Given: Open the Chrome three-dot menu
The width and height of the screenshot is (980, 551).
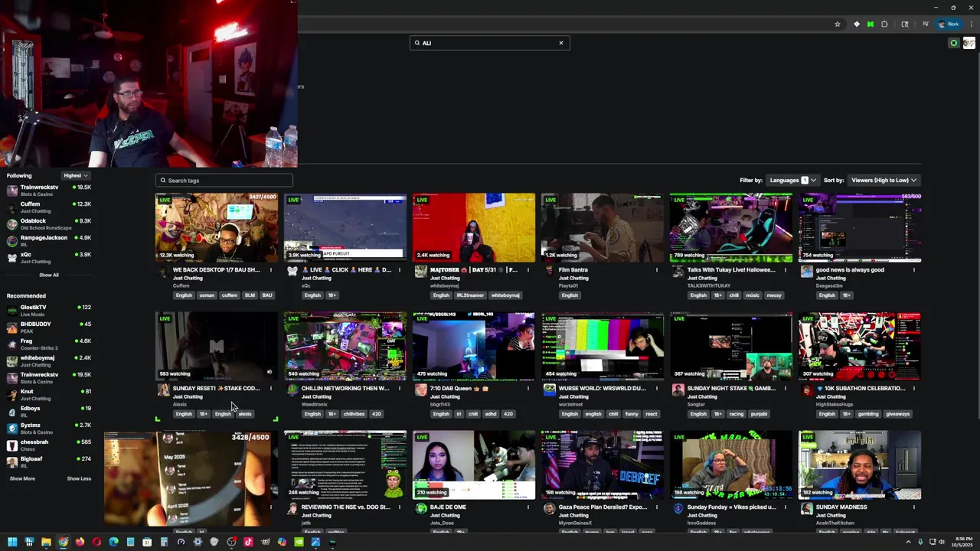Looking at the screenshot, I should click(x=971, y=24).
